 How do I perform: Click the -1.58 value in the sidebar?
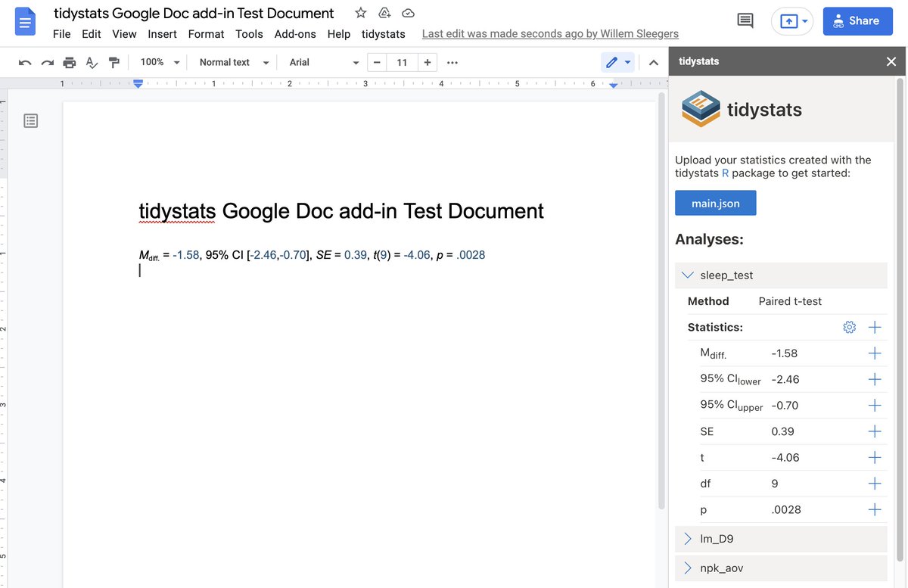pyautogui.click(x=784, y=353)
